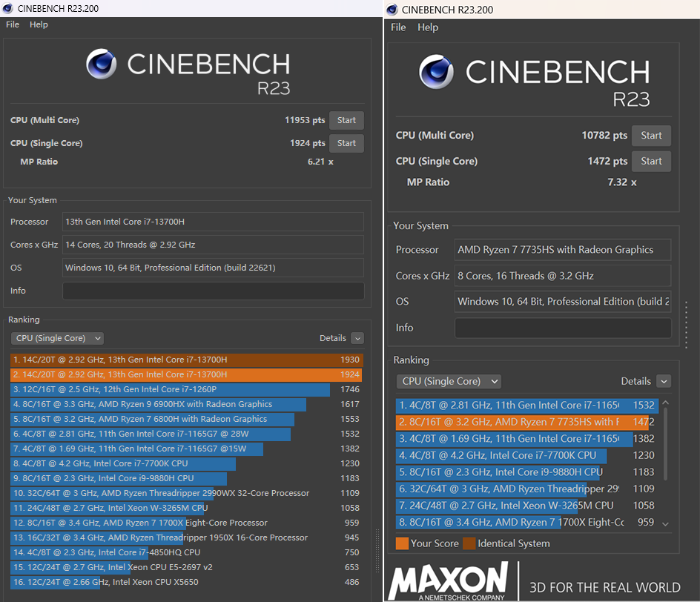Click the empty Info field in the Ryzen 7735HS window

(x=563, y=328)
